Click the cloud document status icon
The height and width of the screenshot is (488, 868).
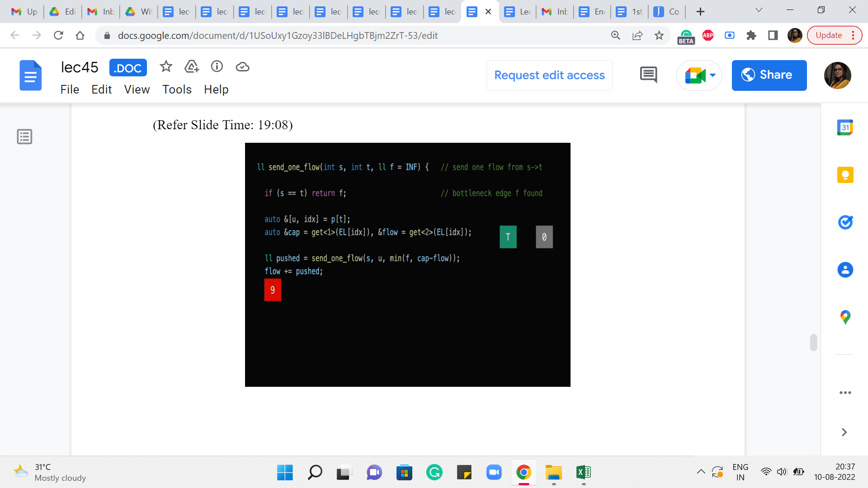243,67
